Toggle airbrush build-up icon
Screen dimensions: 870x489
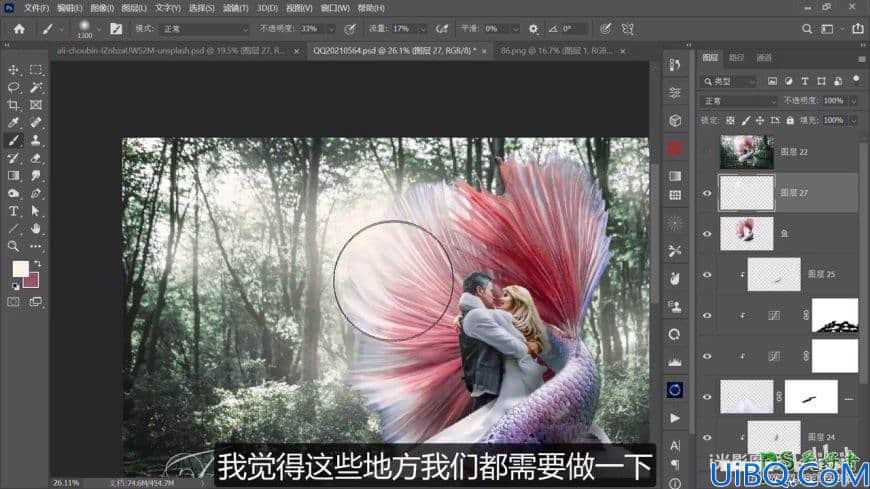tap(442, 29)
